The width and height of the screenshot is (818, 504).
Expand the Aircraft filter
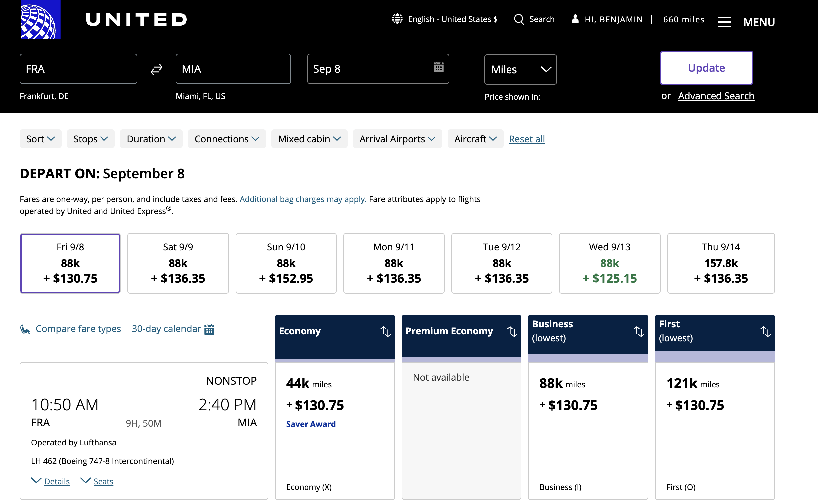(x=475, y=139)
